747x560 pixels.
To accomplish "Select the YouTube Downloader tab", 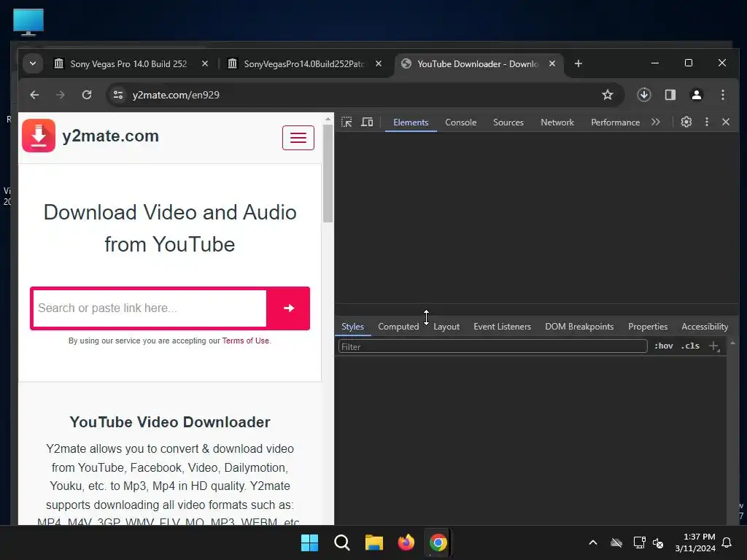I will click(478, 64).
